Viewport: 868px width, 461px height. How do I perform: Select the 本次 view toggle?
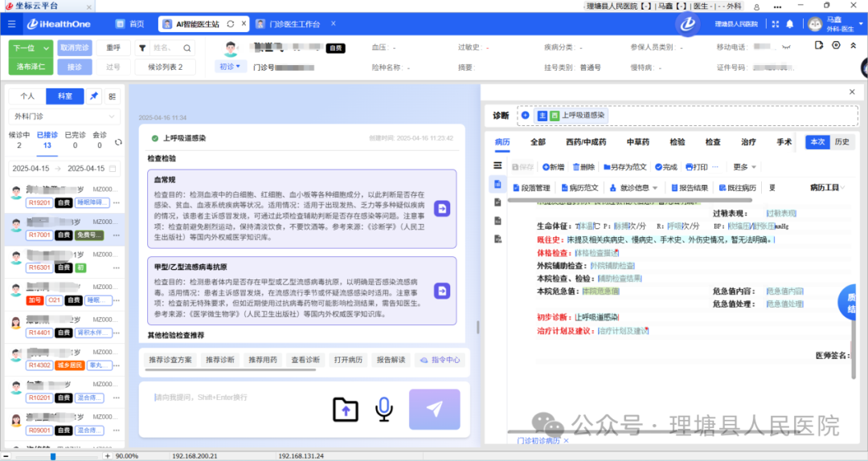click(817, 142)
